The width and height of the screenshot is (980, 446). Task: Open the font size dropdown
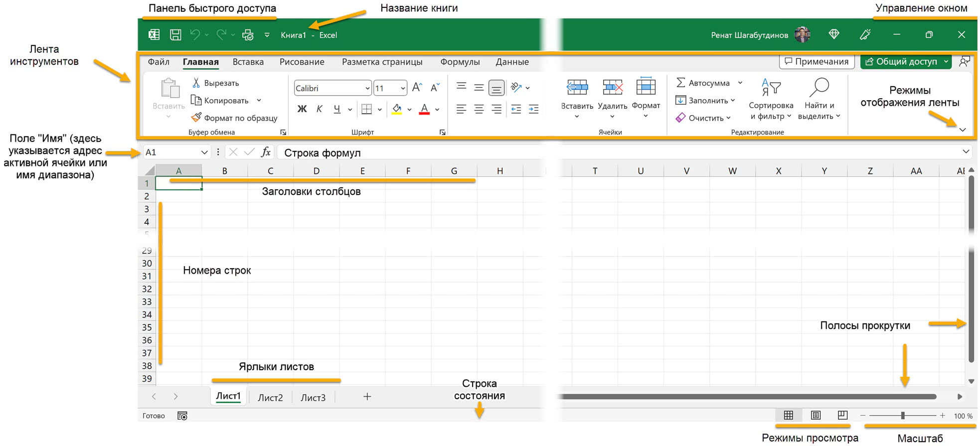click(403, 88)
